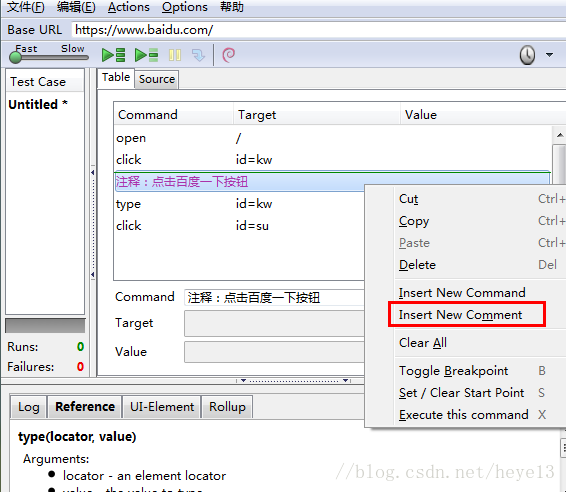Choose Copy from context menu
The height and width of the screenshot is (492, 566).
480,221
